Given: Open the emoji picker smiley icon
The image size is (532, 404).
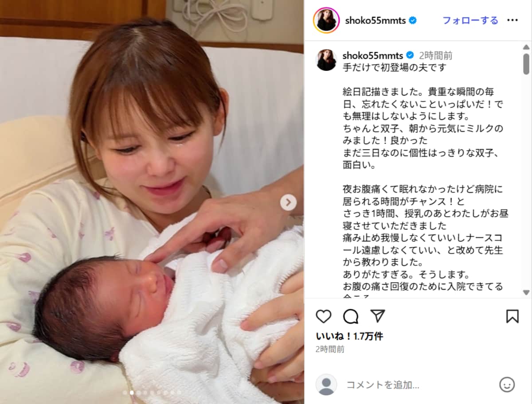Looking at the screenshot, I should pyautogui.click(x=507, y=384).
